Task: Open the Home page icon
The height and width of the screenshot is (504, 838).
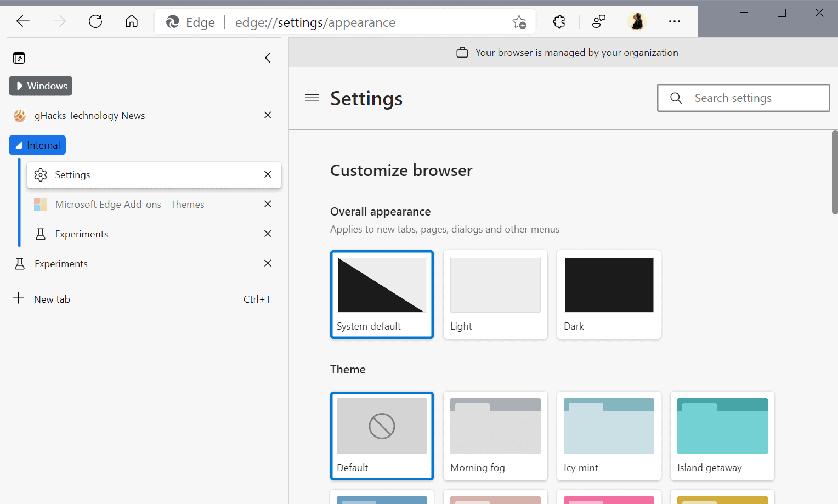Action: [132, 21]
